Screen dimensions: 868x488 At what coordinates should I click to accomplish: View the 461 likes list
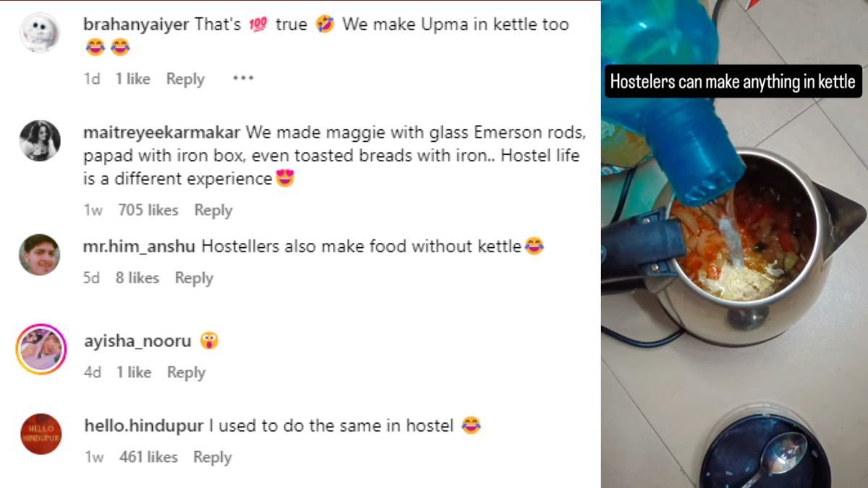(x=148, y=457)
